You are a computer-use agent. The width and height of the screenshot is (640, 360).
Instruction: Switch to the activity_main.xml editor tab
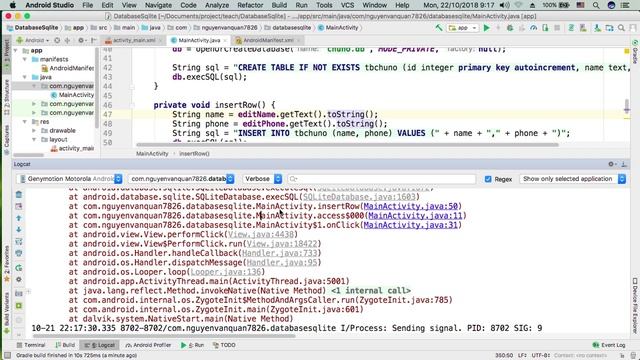coord(133,40)
